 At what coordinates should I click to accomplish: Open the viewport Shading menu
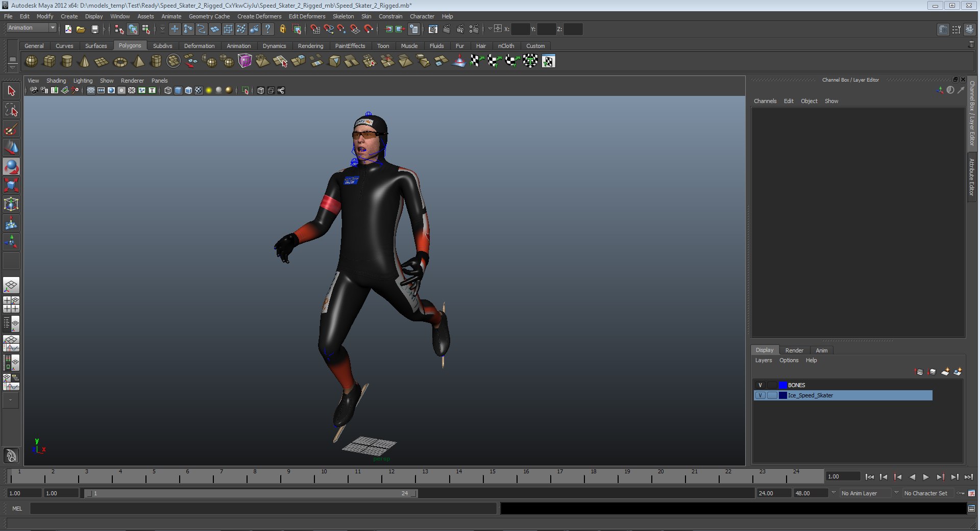(56, 81)
